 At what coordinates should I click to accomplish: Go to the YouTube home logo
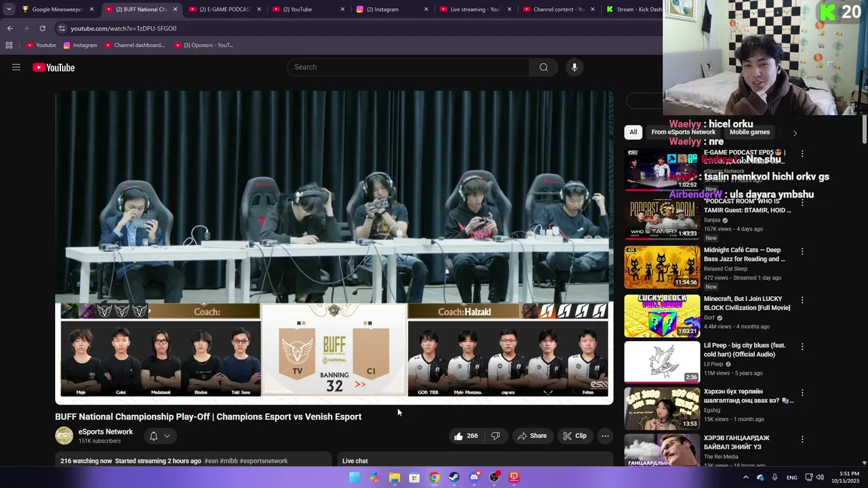[x=54, y=67]
